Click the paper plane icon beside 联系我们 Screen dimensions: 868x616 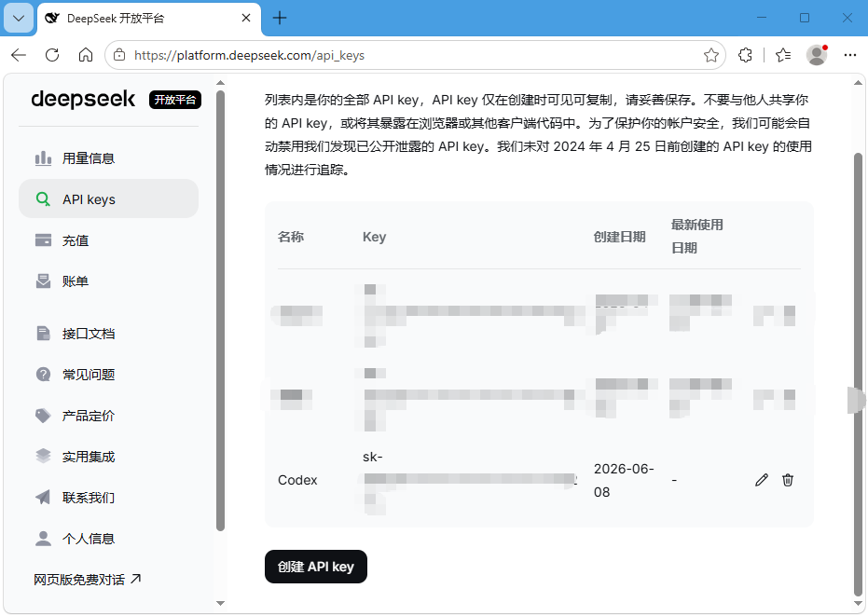(43, 497)
